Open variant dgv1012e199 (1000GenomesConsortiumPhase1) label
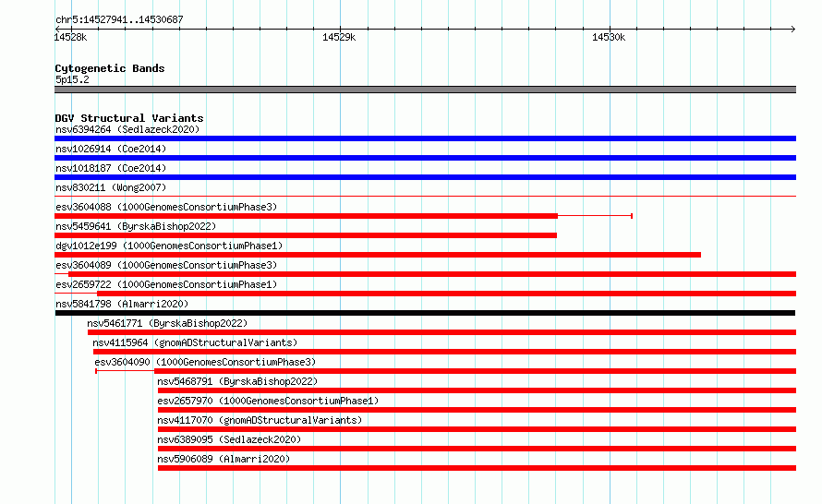Image resolution: width=822 pixels, height=504 pixels. tap(169, 246)
